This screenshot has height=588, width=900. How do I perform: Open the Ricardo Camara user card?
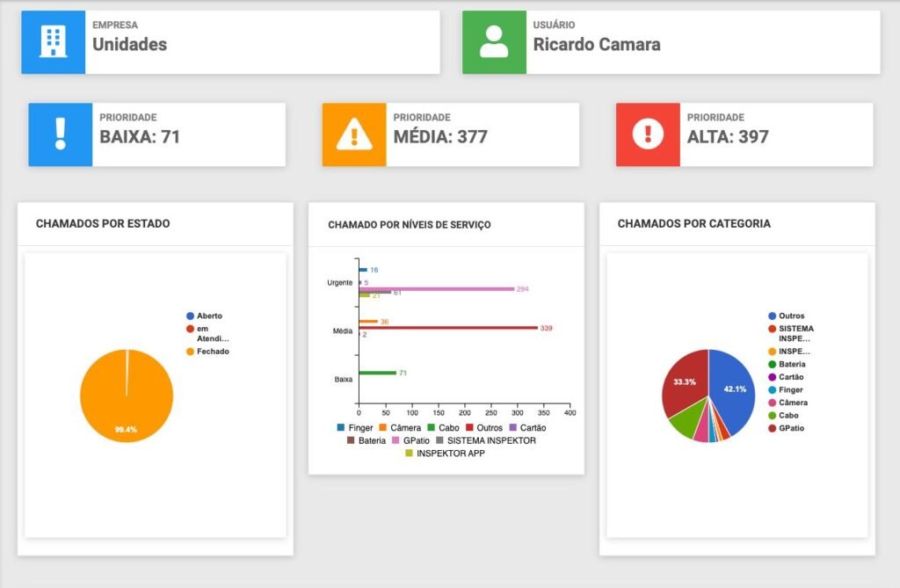coord(703,42)
